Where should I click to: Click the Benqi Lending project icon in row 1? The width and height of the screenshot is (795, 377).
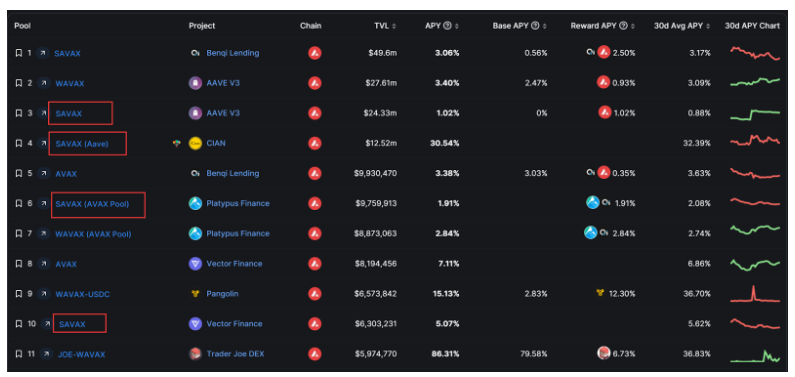[195, 53]
